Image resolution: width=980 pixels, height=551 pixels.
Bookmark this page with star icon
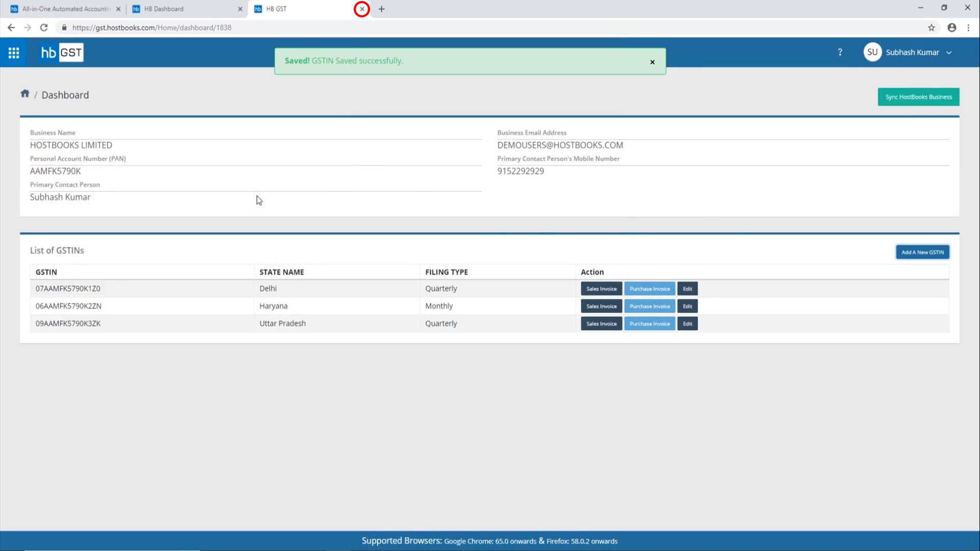(932, 28)
